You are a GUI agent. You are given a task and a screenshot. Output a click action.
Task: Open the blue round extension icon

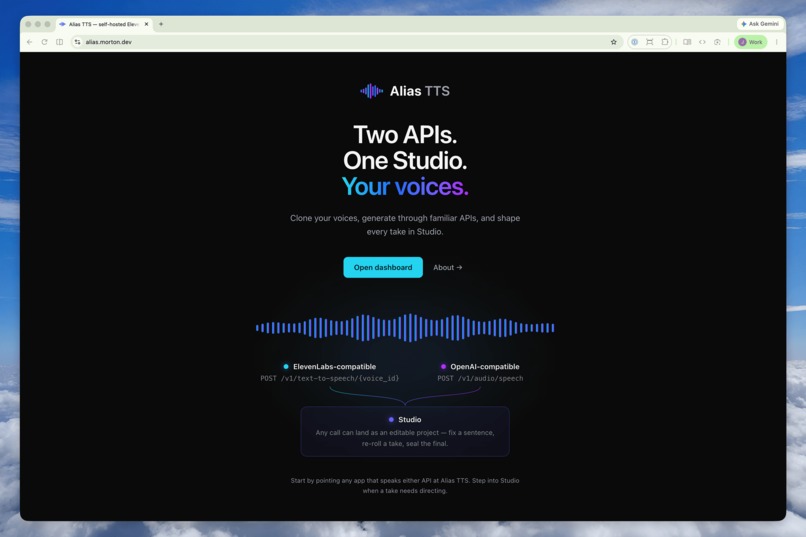(x=635, y=42)
